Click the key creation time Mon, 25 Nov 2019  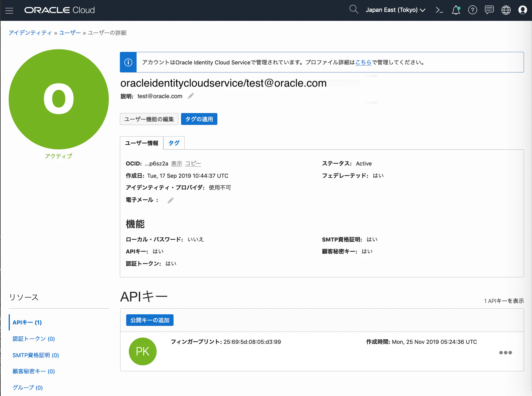(434, 342)
